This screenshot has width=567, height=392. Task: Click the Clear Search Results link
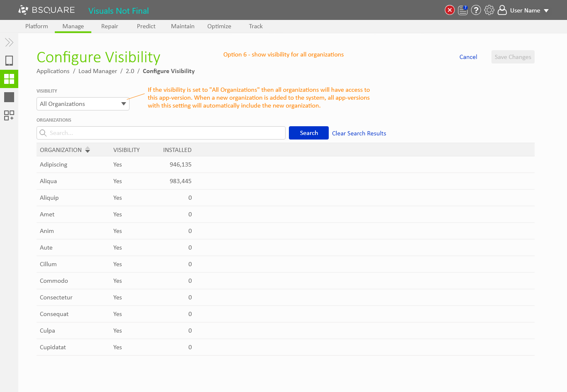(x=359, y=133)
